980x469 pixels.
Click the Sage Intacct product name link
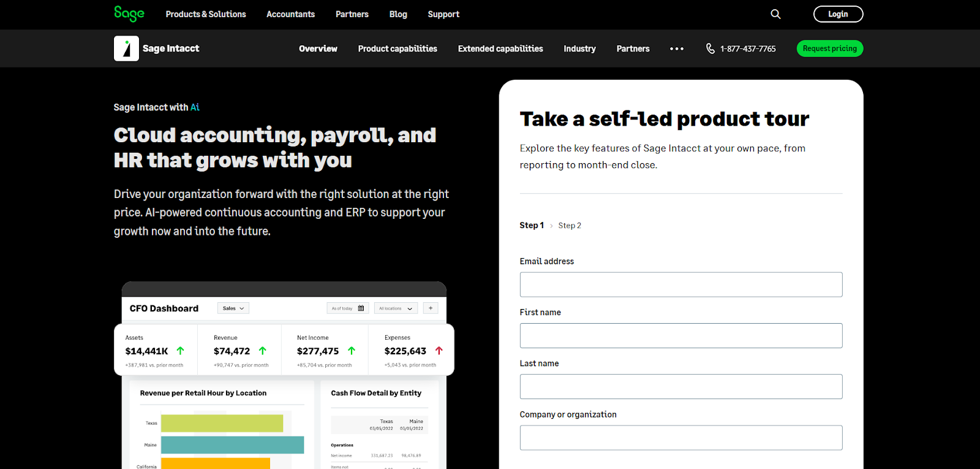(171, 48)
